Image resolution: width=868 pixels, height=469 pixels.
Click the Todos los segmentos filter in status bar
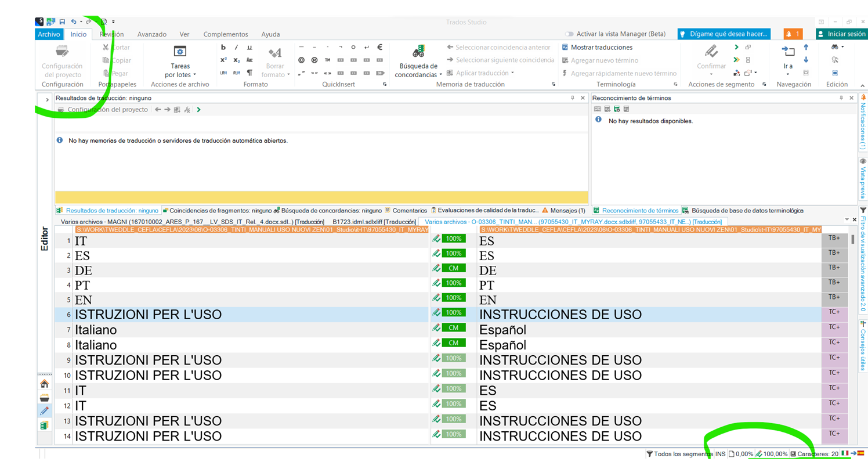click(x=679, y=454)
